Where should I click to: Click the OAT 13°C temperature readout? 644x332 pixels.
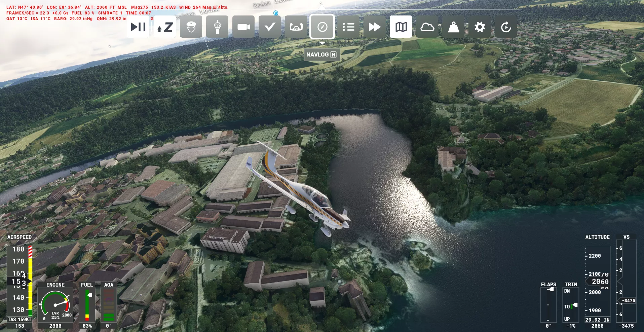(17, 19)
